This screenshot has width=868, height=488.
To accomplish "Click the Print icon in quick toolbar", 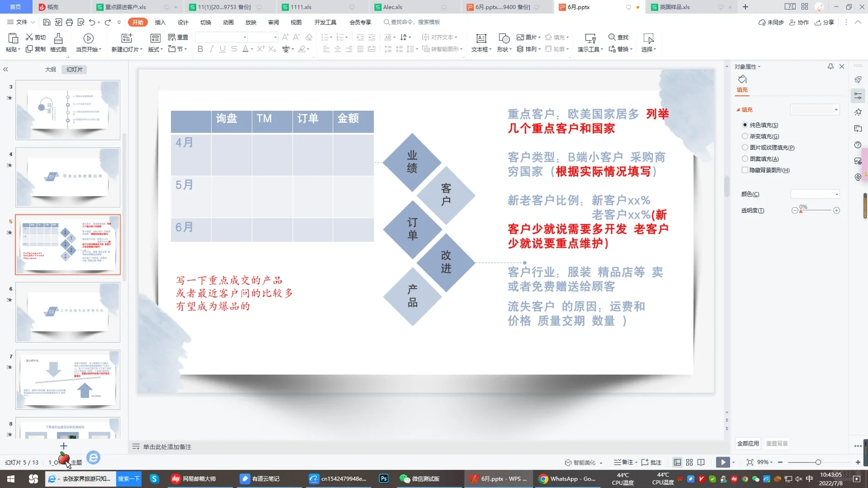I will (x=69, y=22).
